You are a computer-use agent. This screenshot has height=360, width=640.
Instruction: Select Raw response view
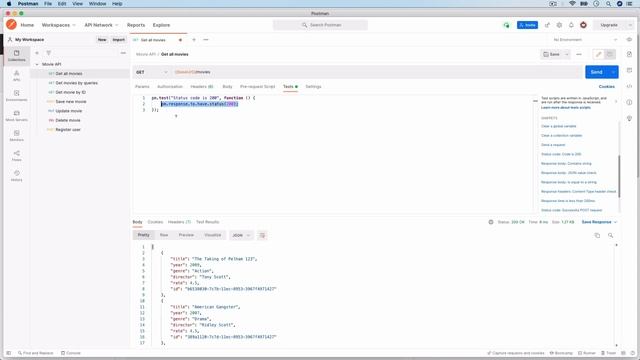[x=164, y=235]
